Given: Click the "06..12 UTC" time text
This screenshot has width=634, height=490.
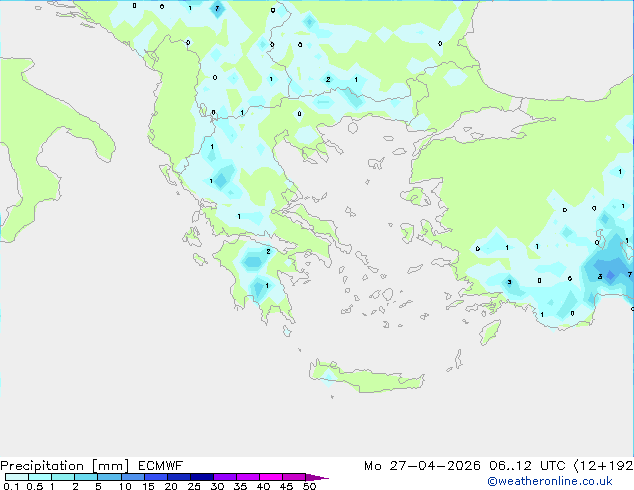Looking at the screenshot, I should click(x=527, y=466).
